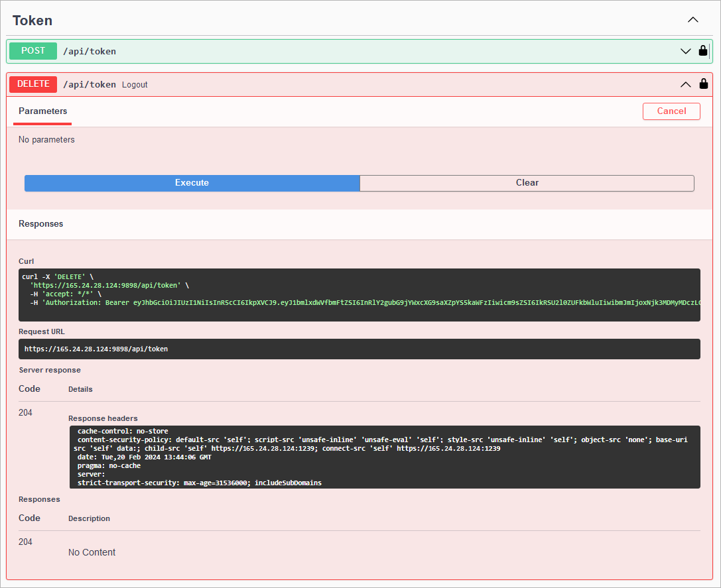The image size is (721, 588).
Task: Click the No parameters text
Action: click(x=46, y=140)
